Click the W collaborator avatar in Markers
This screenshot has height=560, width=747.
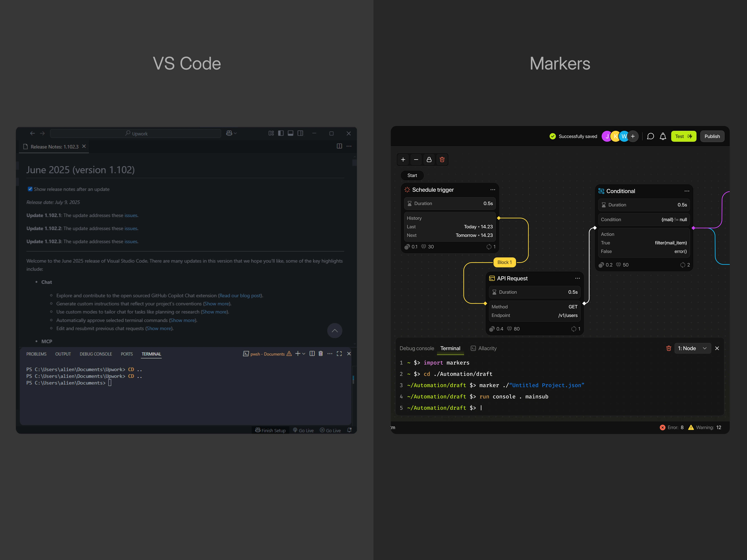(x=624, y=136)
